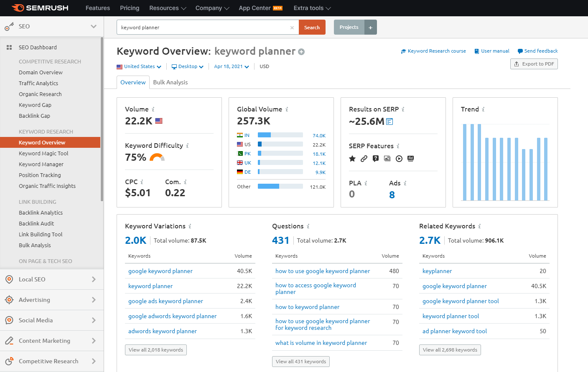Open the SEO Dashboard grid icon
This screenshot has width=588, height=372.
[x=9, y=48]
